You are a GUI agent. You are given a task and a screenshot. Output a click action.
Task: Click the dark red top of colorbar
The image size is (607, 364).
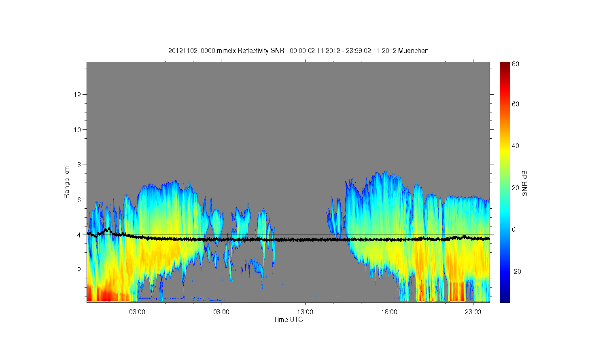pyautogui.click(x=505, y=65)
